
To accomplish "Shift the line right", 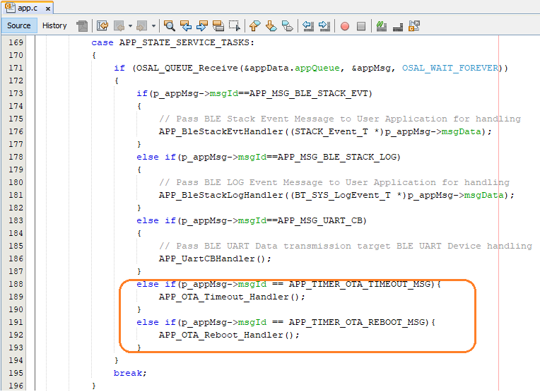I will 324,26.
